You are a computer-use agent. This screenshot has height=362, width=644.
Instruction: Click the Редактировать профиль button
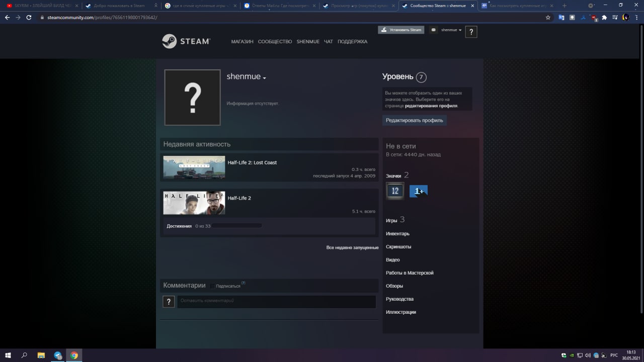click(x=414, y=120)
